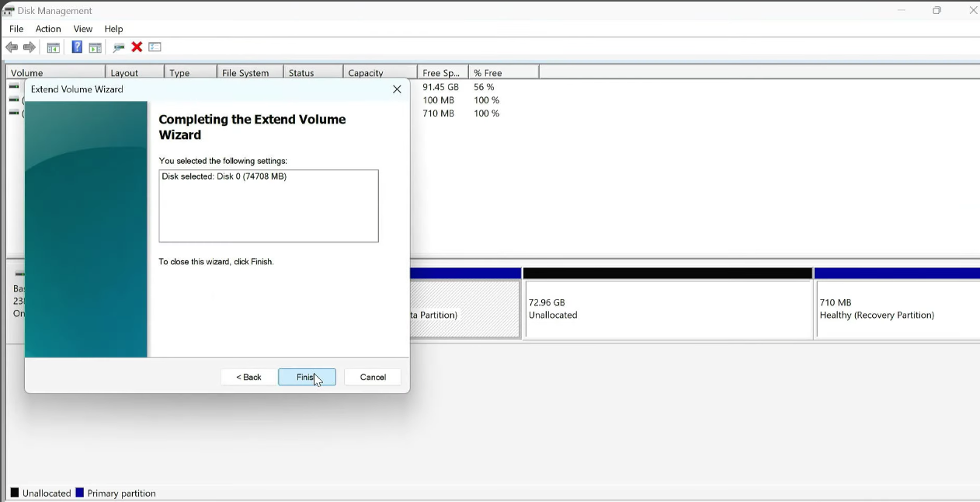
Task: Sort by Type column header
Action: pyautogui.click(x=190, y=73)
